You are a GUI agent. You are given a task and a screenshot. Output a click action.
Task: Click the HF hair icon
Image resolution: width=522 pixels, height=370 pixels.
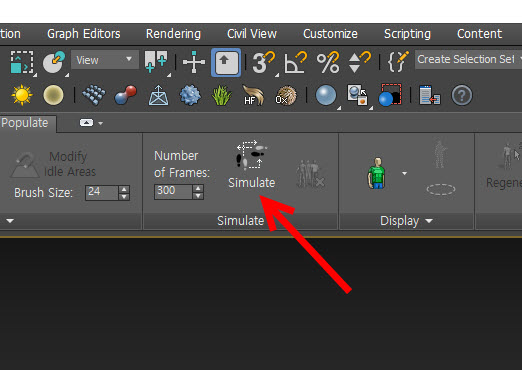pos(253,95)
